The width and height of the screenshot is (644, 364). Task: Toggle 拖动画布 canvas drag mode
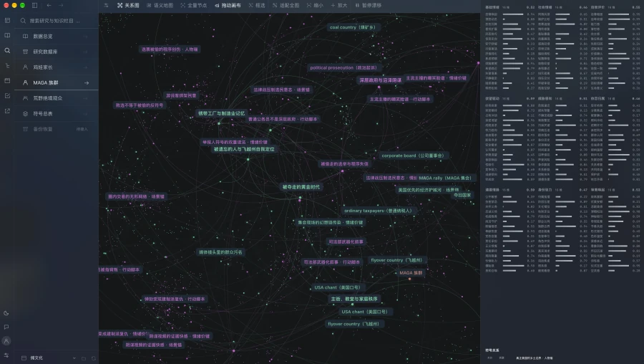(x=228, y=5)
